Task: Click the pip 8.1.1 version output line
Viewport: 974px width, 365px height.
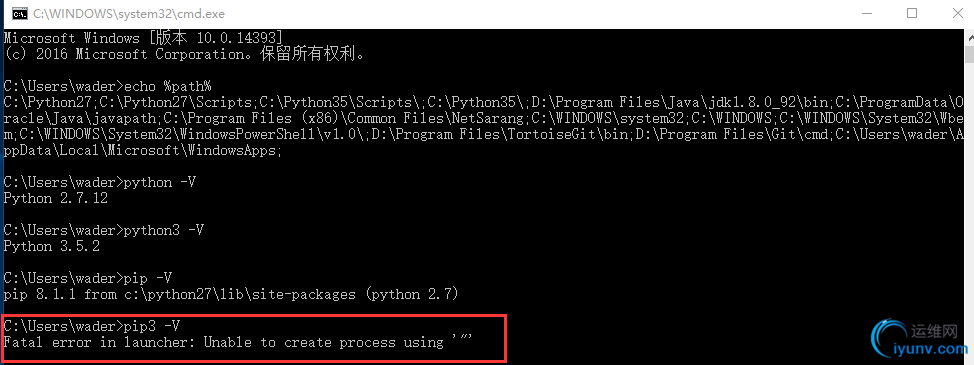Action: pos(230,294)
